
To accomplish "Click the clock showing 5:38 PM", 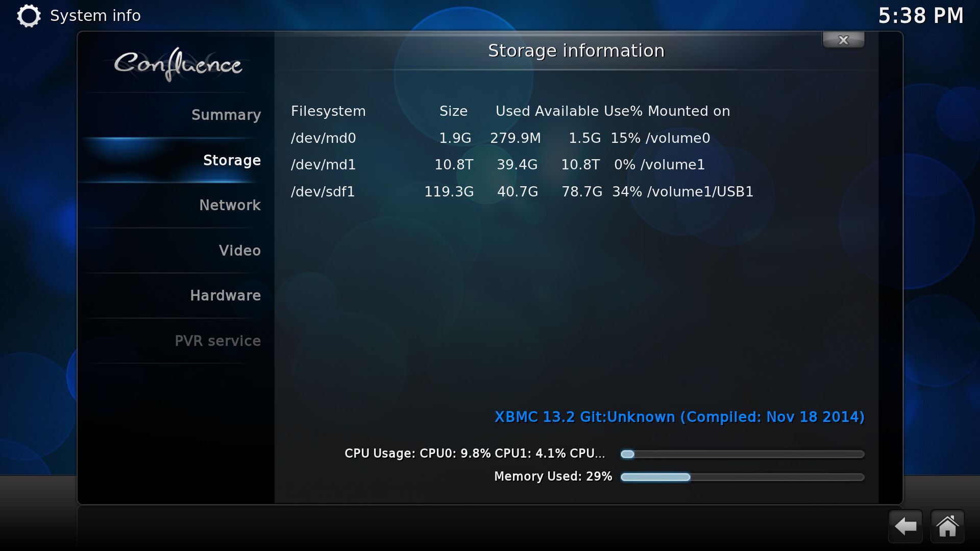I will point(921,16).
